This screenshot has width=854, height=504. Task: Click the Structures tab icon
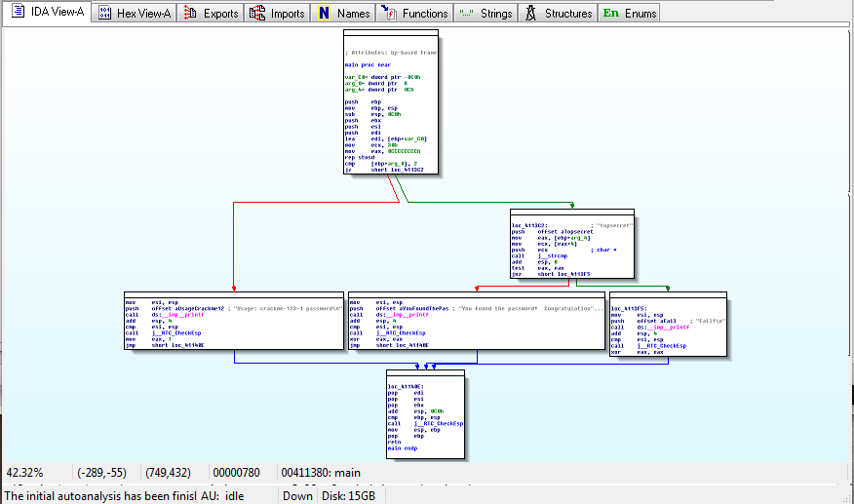pos(531,14)
